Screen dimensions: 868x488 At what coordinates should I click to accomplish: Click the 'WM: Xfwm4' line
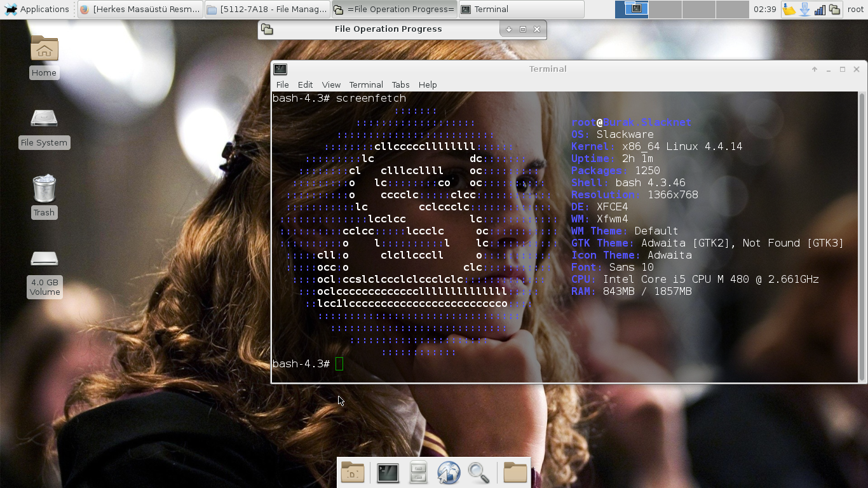coord(599,219)
